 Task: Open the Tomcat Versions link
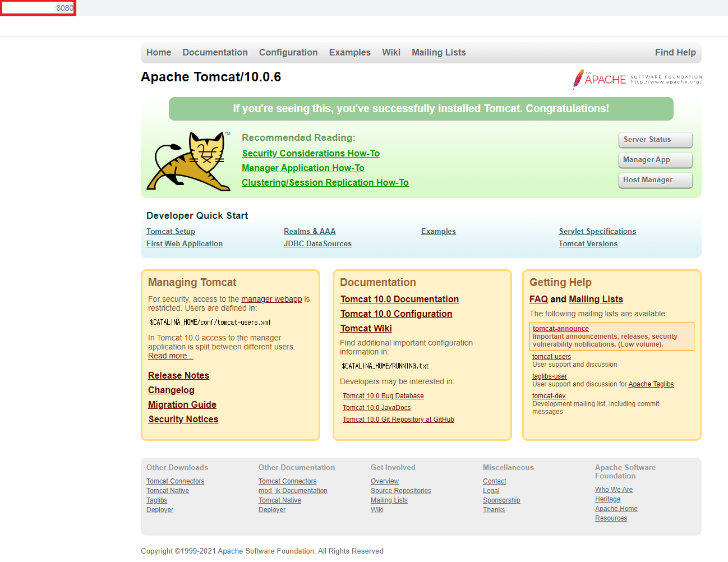pyautogui.click(x=588, y=243)
